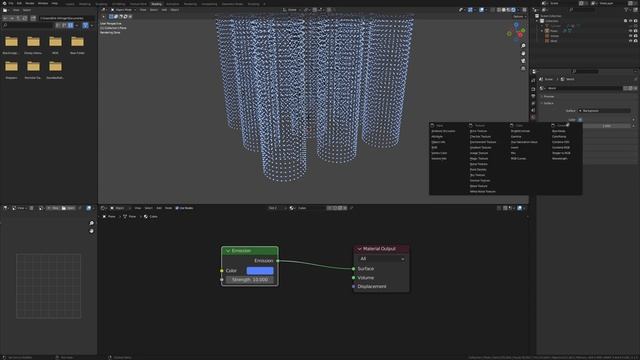Toggle viewport overlays icon
Screen dimensions: 640x360
pos(482,9)
